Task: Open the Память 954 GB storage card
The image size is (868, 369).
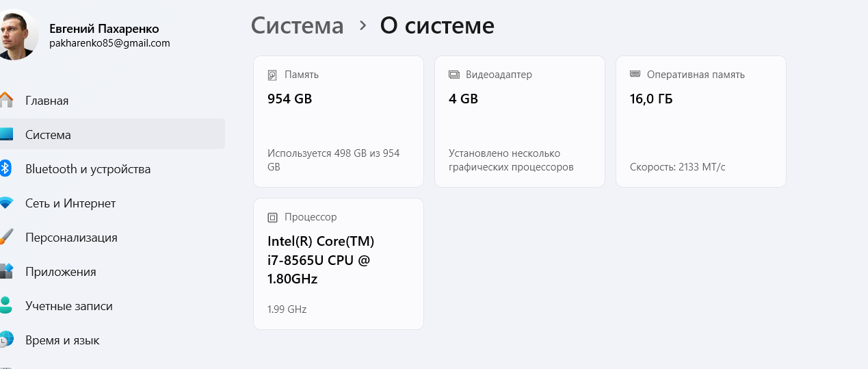Action: coord(338,121)
